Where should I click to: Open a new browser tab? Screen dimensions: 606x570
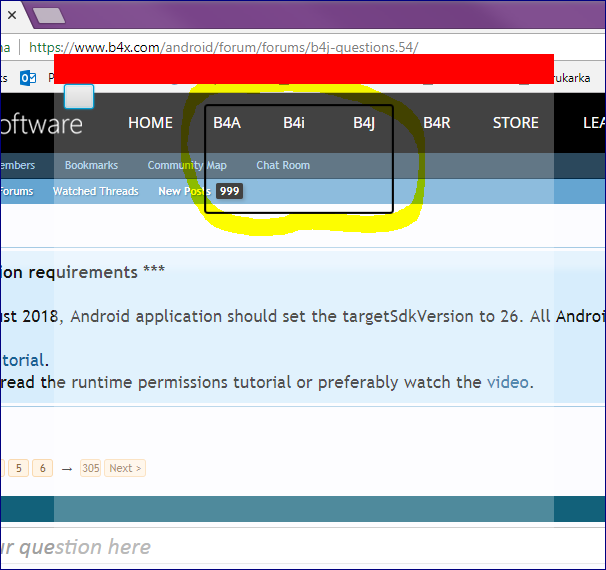[x=49, y=16]
